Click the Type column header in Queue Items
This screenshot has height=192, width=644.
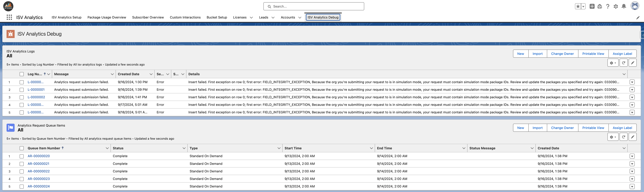[x=194, y=148]
